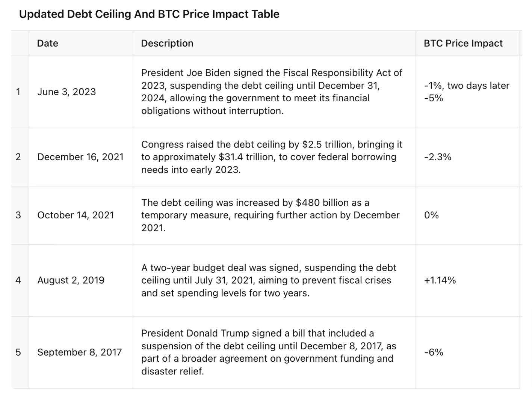Click the Date column header
Image resolution: width=532 pixels, height=394 pixels.
[48, 44]
